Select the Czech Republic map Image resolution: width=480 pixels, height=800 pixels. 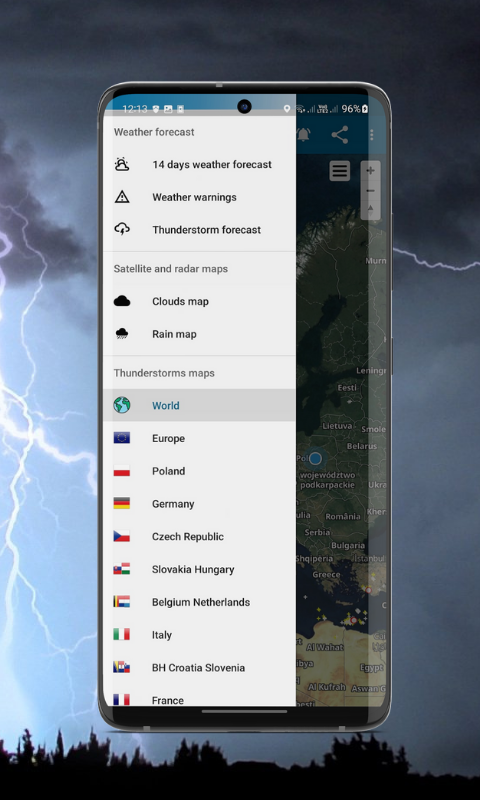point(199,536)
